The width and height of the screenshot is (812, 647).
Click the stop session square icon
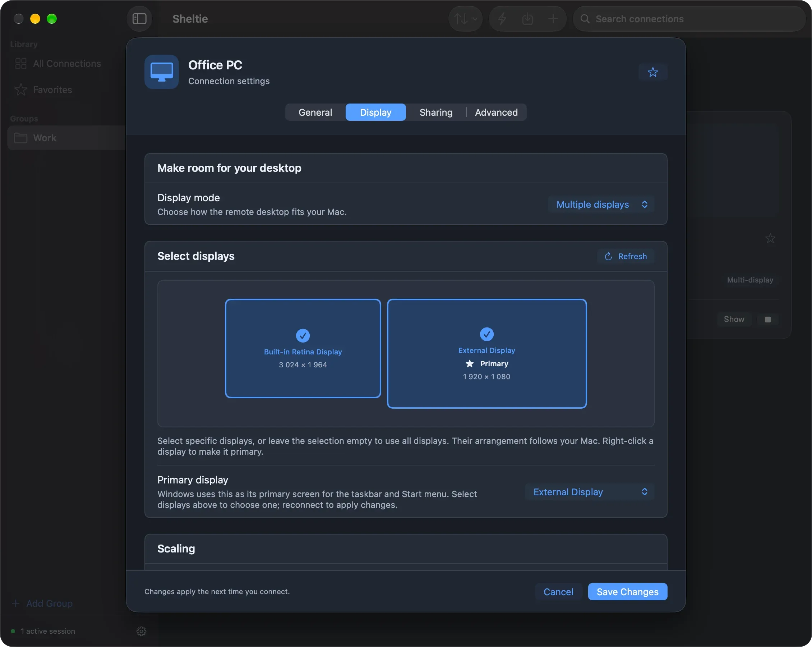coord(767,319)
